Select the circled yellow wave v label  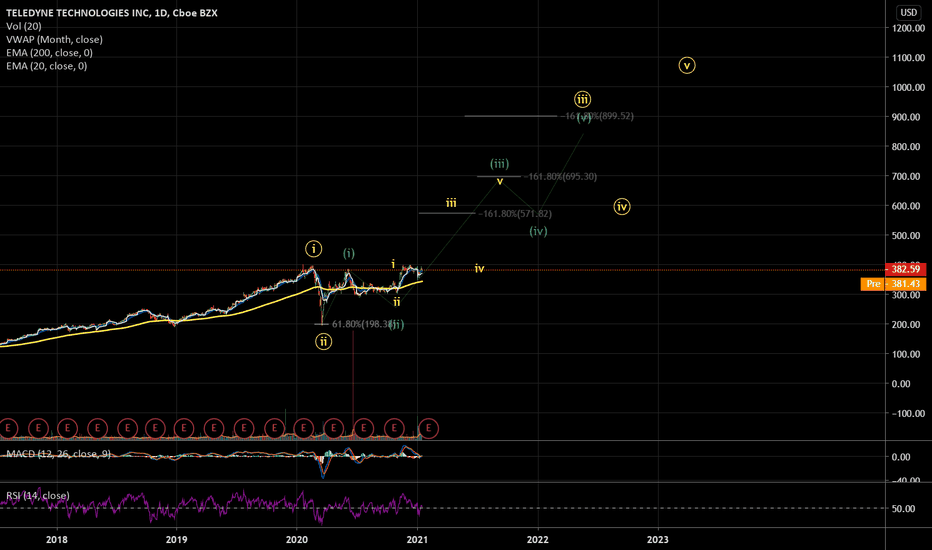point(687,65)
